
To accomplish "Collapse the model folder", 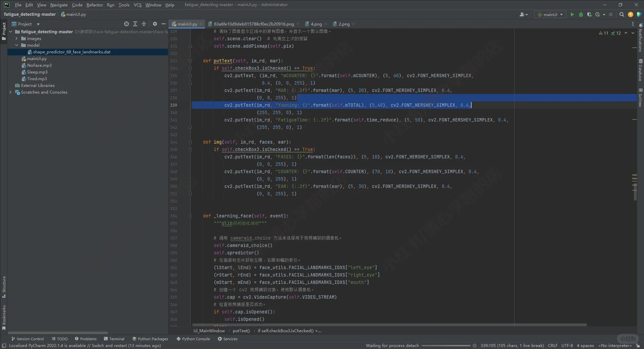I will (16, 45).
